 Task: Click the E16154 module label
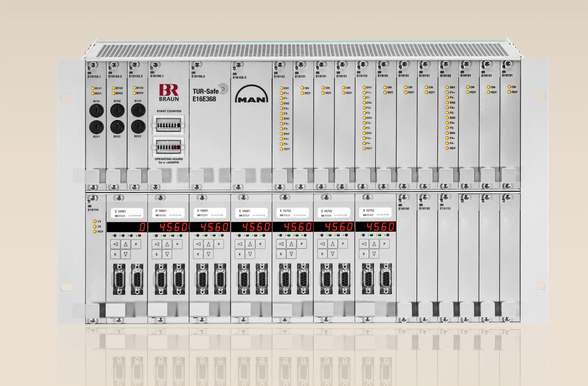pyautogui.click(x=93, y=210)
